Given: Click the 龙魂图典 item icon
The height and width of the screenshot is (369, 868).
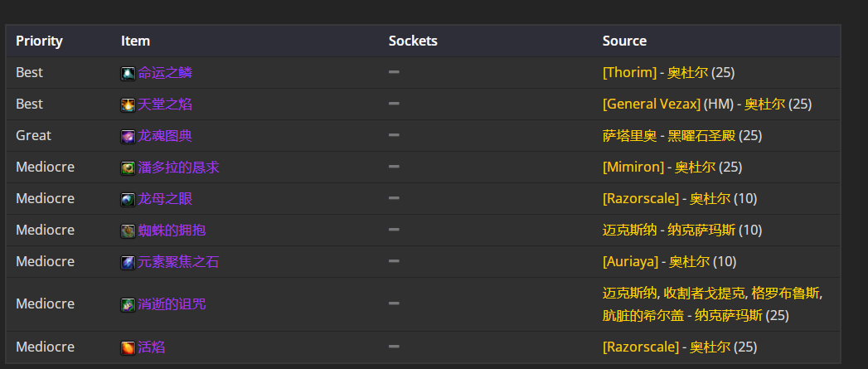Looking at the screenshot, I should point(128,136).
